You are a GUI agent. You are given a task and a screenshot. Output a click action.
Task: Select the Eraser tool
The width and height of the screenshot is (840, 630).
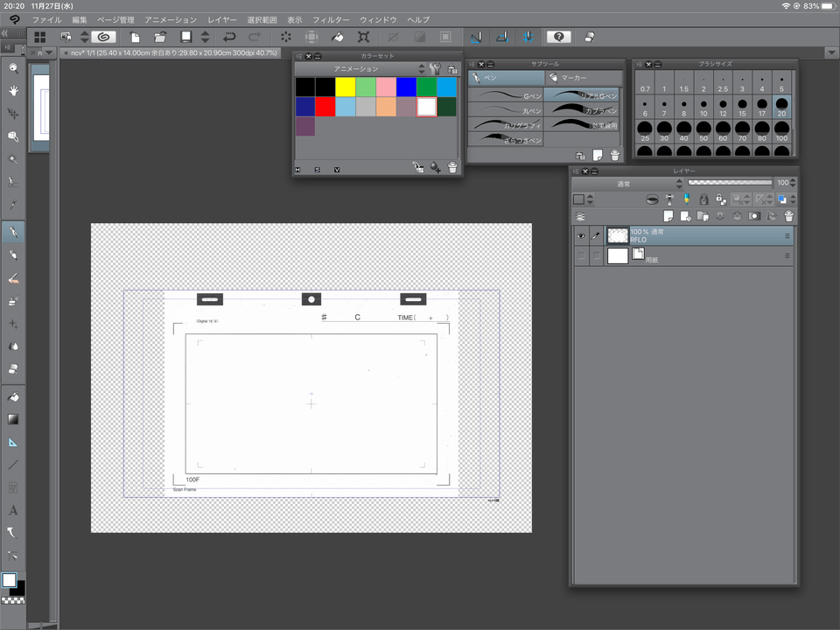coord(13,369)
